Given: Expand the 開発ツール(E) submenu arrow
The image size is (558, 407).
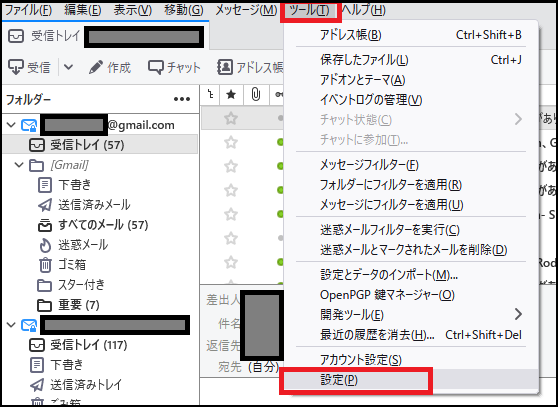Looking at the screenshot, I should click(x=518, y=314).
